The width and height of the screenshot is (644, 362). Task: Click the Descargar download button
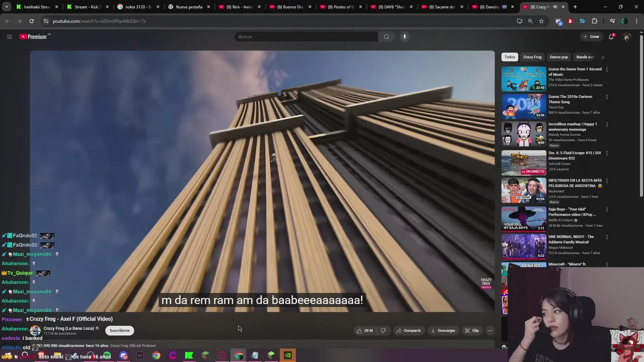pyautogui.click(x=443, y=330)
